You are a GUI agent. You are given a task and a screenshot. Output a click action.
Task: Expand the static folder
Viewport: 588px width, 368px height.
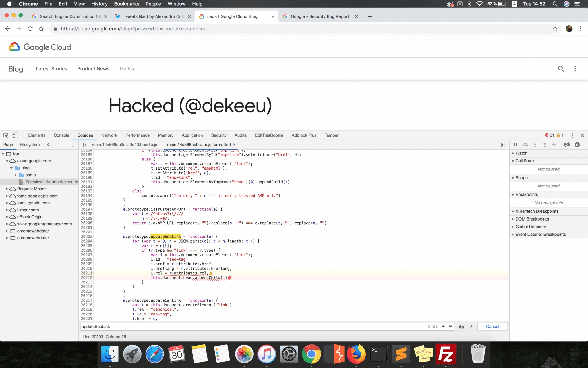(16, 175)
